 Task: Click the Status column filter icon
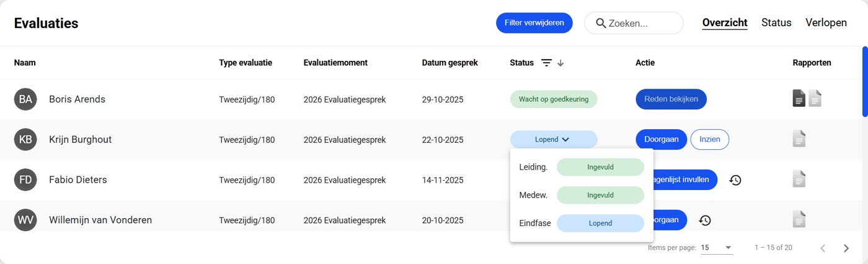click(546, 63)
